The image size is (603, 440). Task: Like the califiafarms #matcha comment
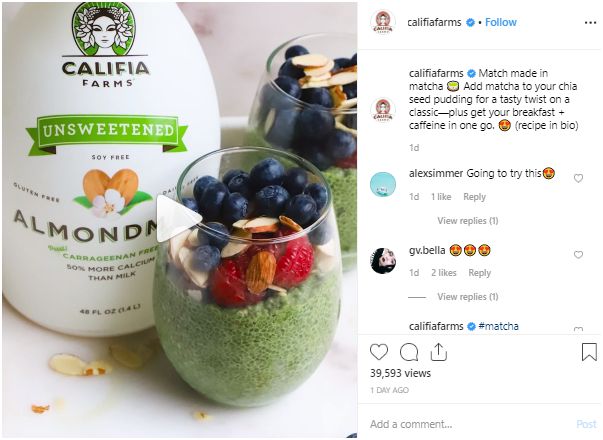pos(578,329)
